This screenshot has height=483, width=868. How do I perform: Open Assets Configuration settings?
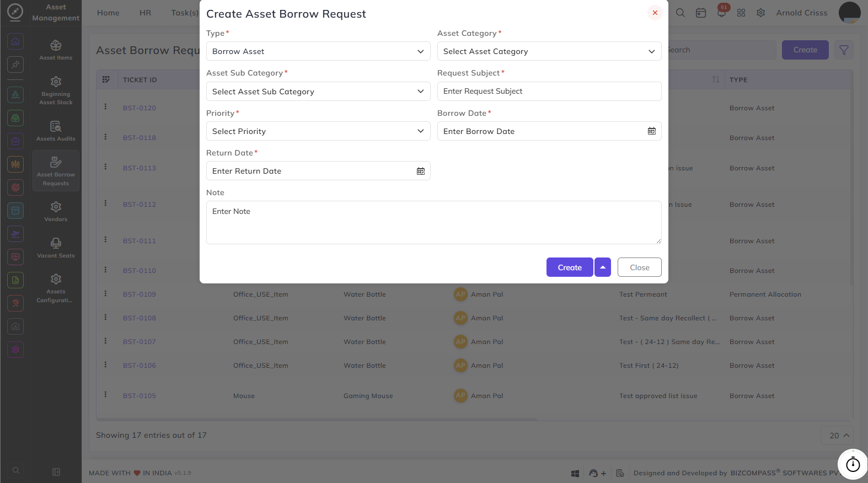coord(56,288)
